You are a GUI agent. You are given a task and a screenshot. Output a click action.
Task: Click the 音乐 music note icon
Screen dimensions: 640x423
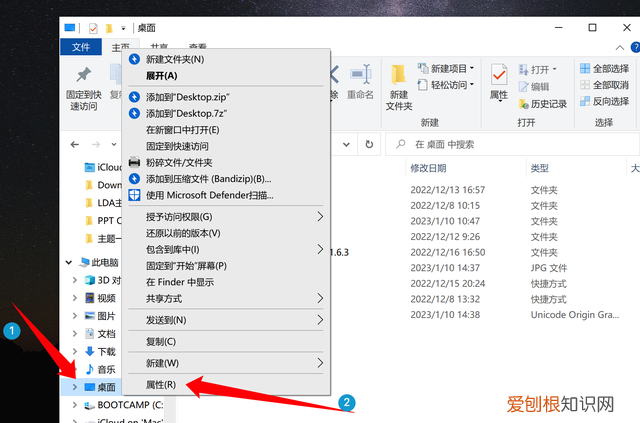pos(89,369)
